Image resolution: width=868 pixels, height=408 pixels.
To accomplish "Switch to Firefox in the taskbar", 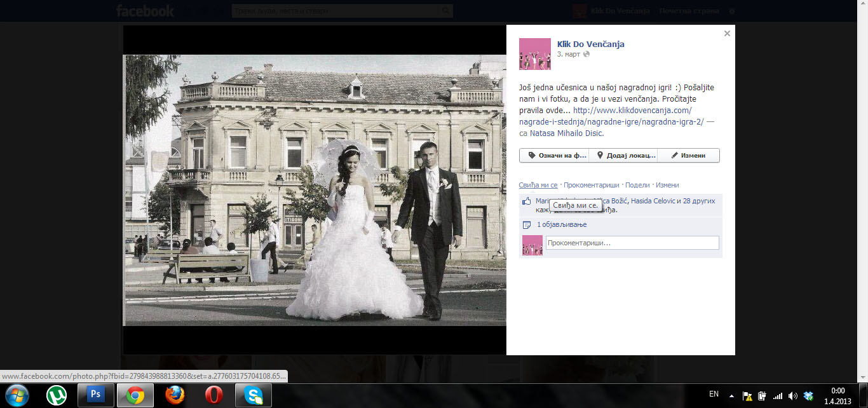I will pos(174,395).
